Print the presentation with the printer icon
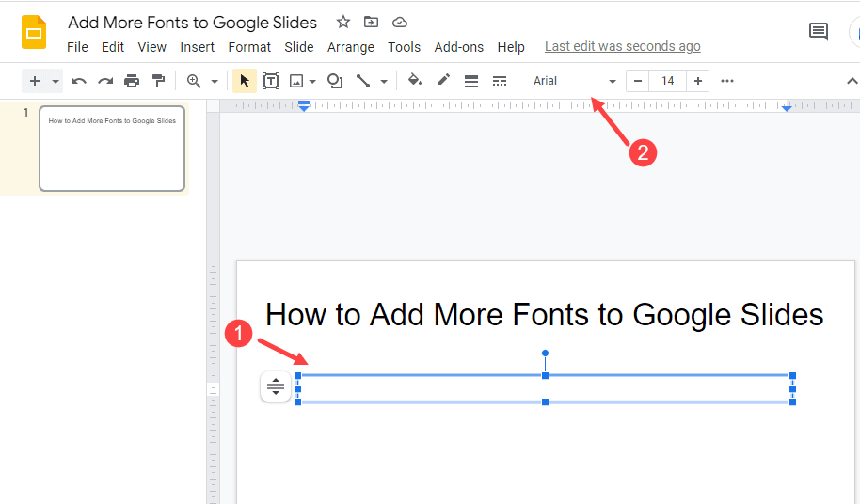This screenshot has height=504, width=860. tap(132, 81)
